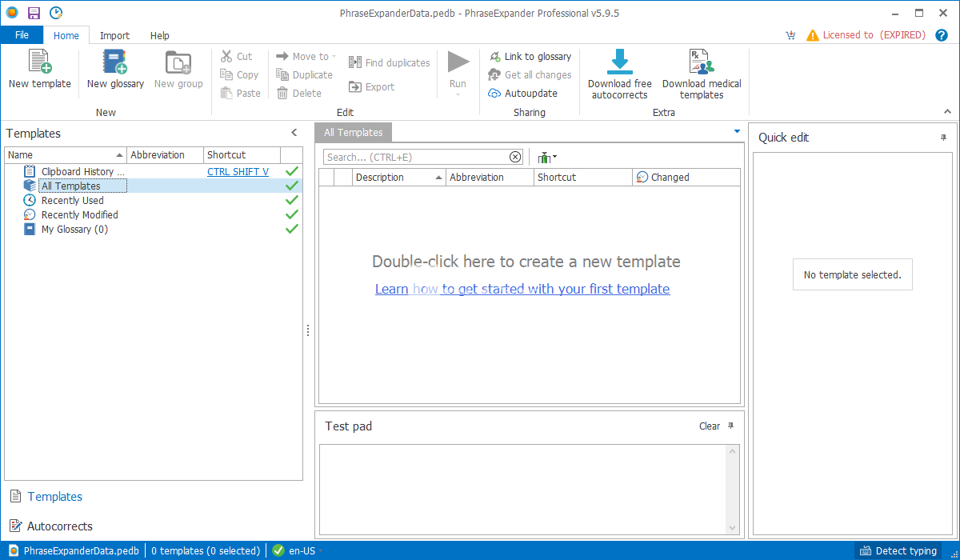Open the tab list dropdown arrow
This screenshot has height=560, width=960.
[737, 131]
